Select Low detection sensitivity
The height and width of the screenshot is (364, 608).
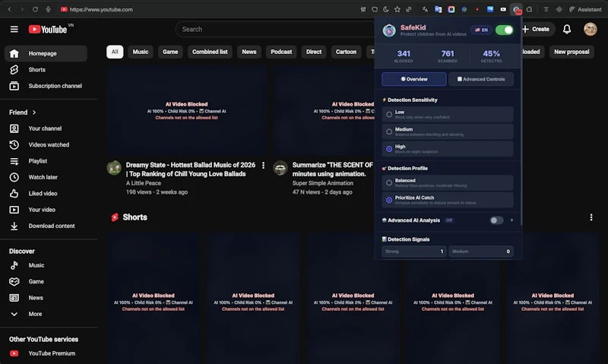448,114
